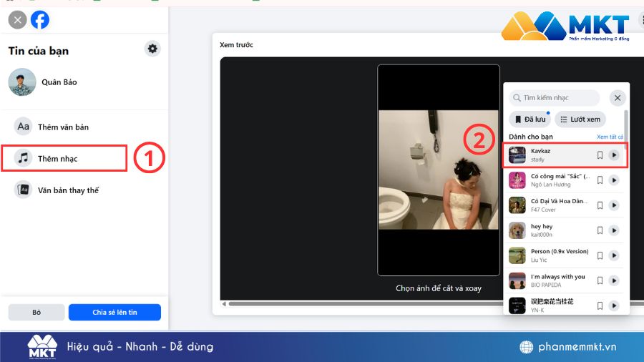644x362 pixels.
Task: Play preview of F47 Cover song
Action: (614, 205)
